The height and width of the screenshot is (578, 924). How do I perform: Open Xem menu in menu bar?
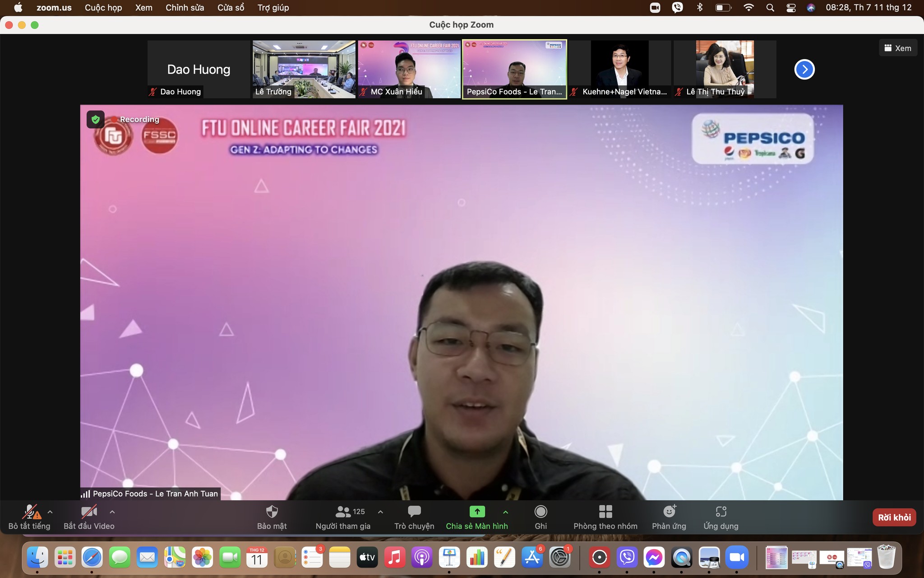(x=144, y=8)
